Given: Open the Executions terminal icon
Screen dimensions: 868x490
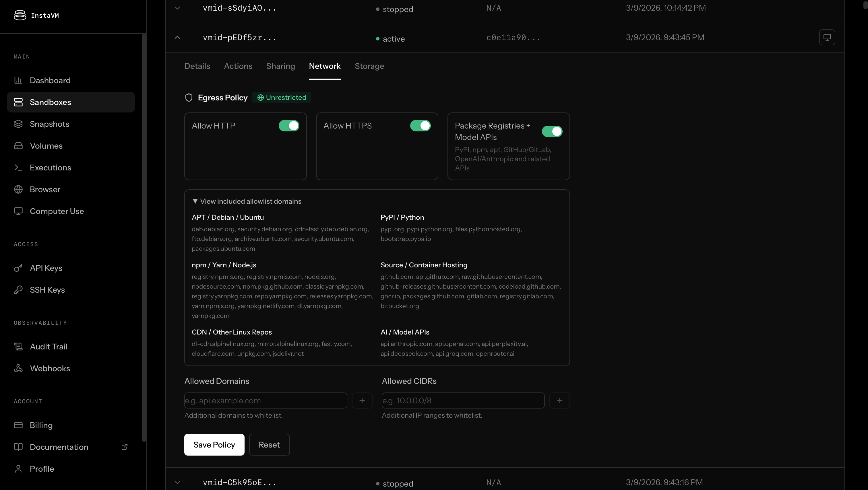Looking at the screenshot, I should (x=18, y=167).
